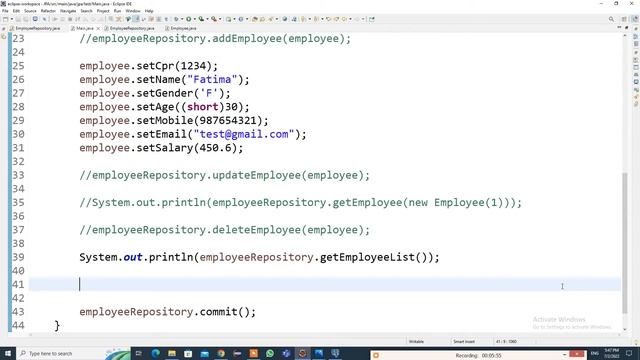This screenshot has width=640, height=360.
Task: Expand the External Tools dropdown arrow
Action: point(220,19)
